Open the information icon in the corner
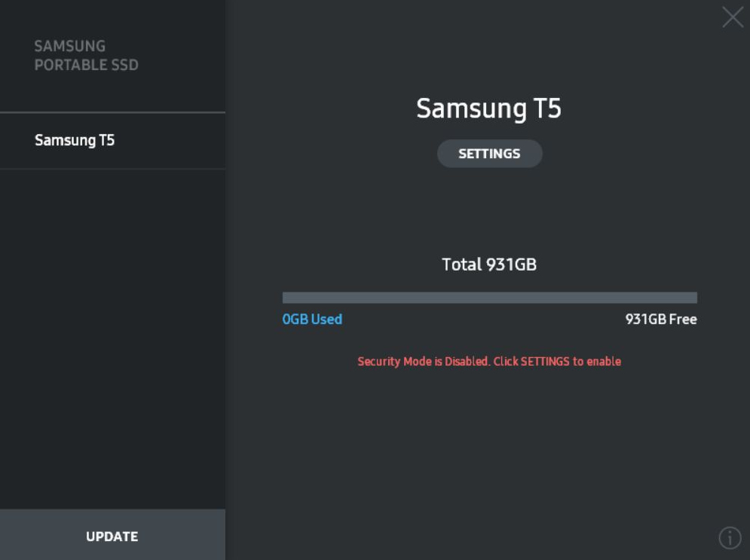The width and height of the screenshot is (750, 560). click(730, 537)
